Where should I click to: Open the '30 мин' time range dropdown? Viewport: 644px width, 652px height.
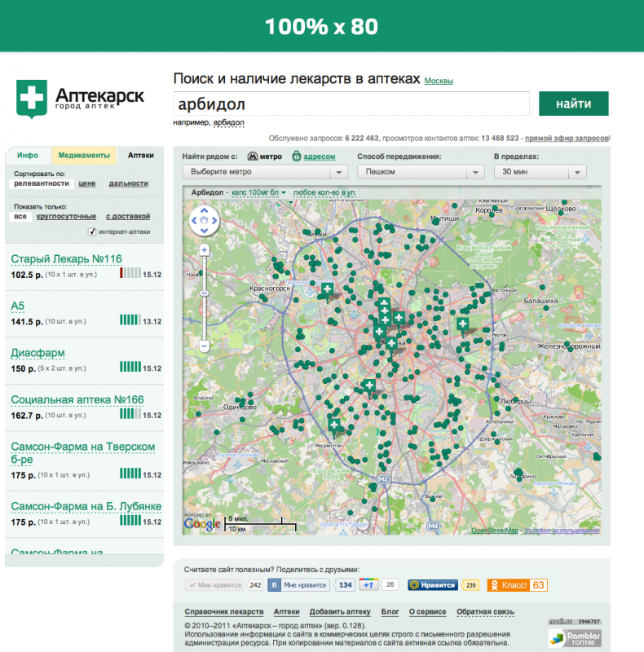pos(540,172)
